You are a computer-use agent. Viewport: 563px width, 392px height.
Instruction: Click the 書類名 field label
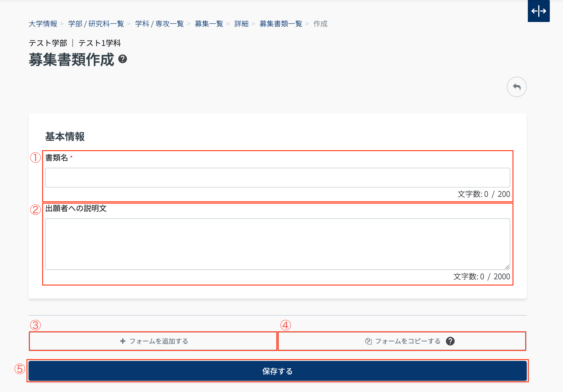57,158
